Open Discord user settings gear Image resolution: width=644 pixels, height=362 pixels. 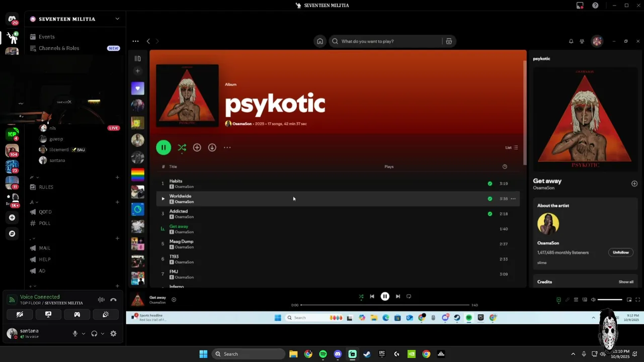[113, 333]
